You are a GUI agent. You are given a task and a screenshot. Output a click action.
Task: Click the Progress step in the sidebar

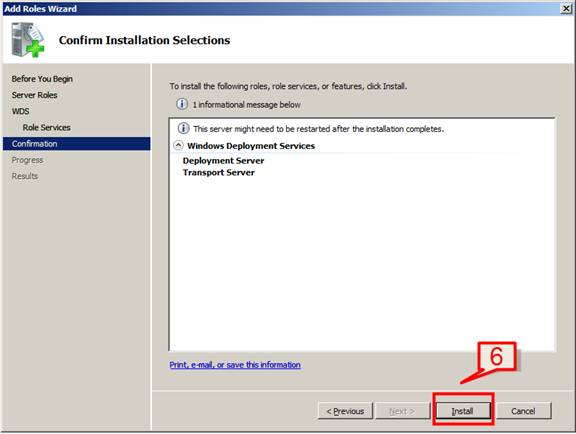click(x=27, y=160)
